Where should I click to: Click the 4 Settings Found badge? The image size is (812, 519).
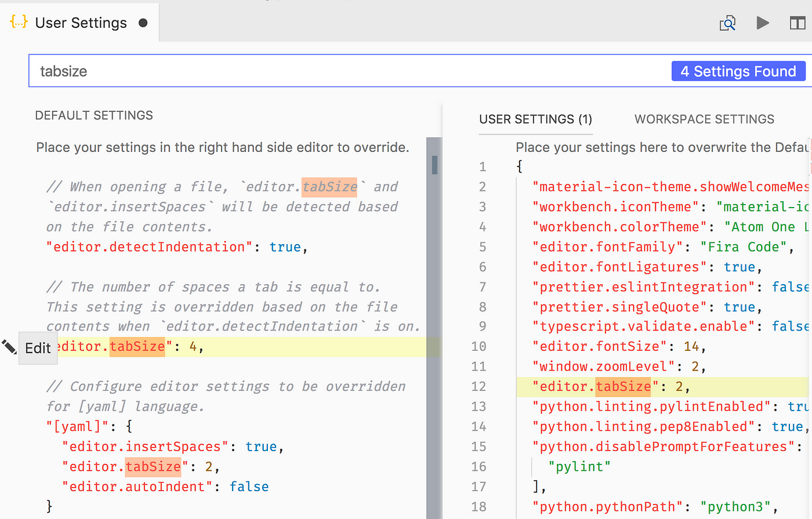point(738,71)
